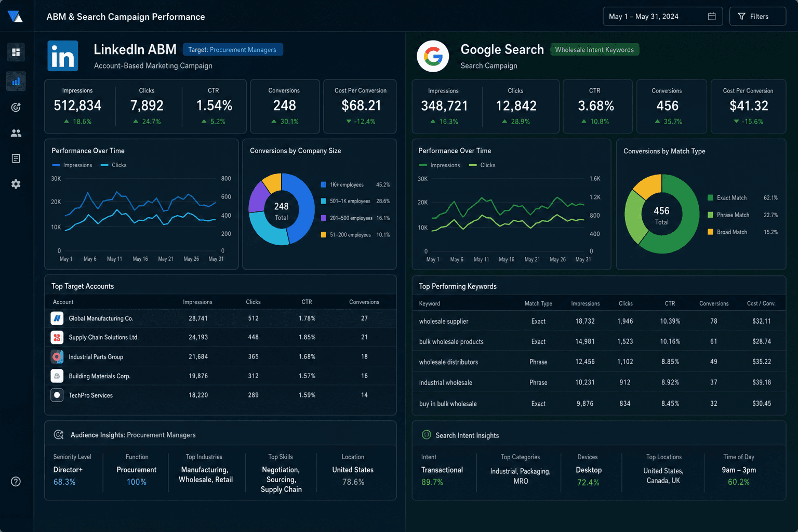Viewport: 798px width, 532px height.
Task: Select the wholesale distributors keyword
Action: click(x=448, y=362)
